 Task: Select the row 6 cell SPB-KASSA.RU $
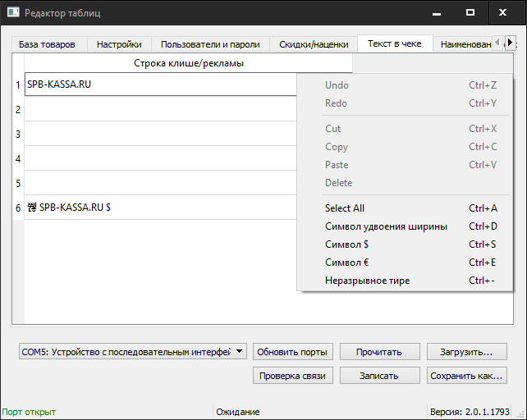161,208
